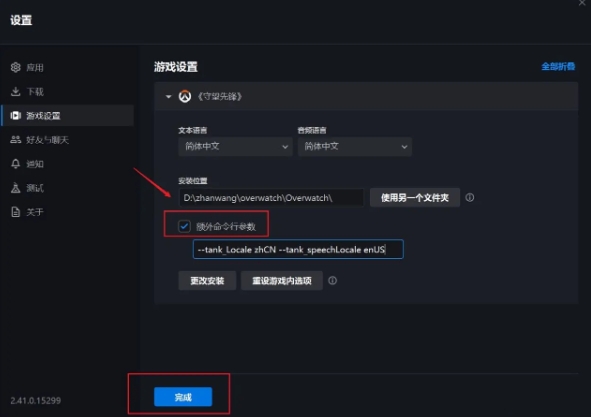Open the 音频语言 dropdown

(x=355, y=146)
